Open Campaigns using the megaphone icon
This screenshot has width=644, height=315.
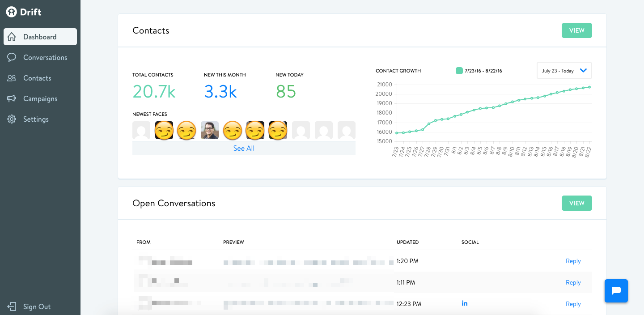tap(12, 98)
